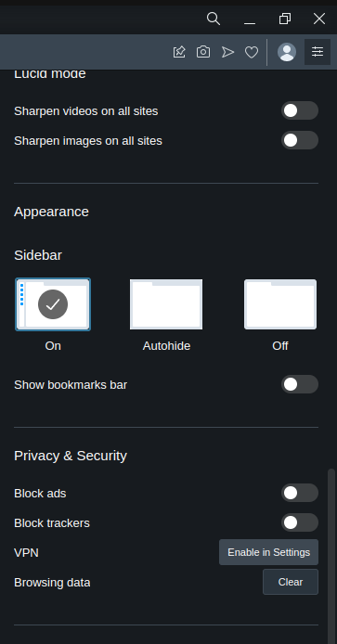Click Enable in Settings for VPN
The image size is (337, 644).
click(x=269, y=552)
